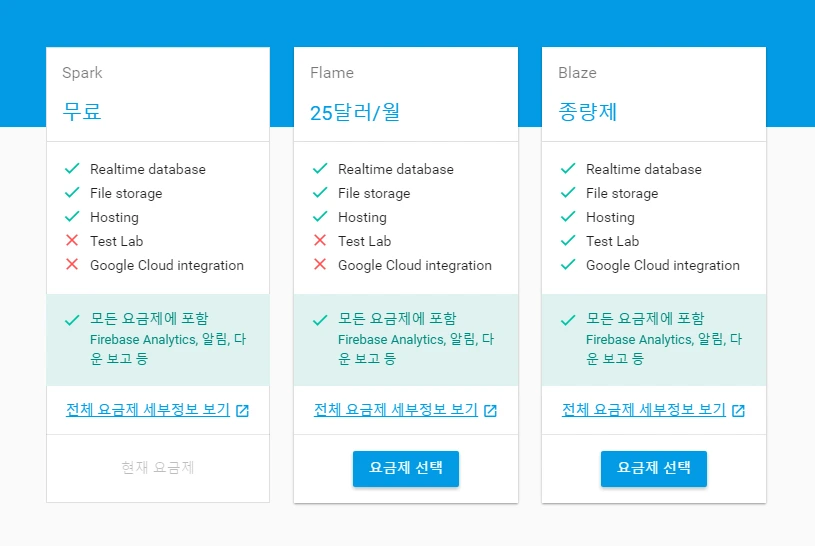Click the disabled 현재 요금제 label on Spark
This screenshot has width=815, height=546.
pos(158,468)
